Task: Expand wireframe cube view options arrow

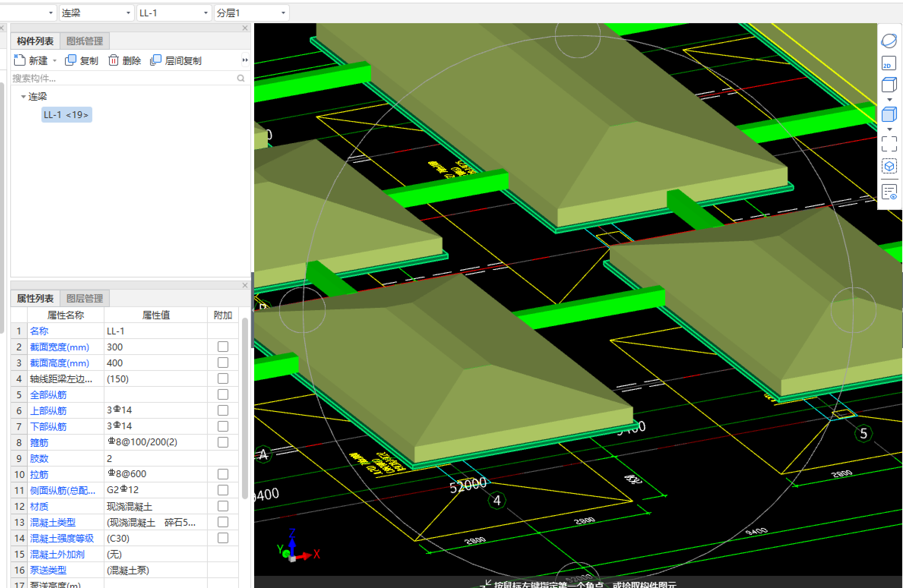Action: [x=889, y=99]
